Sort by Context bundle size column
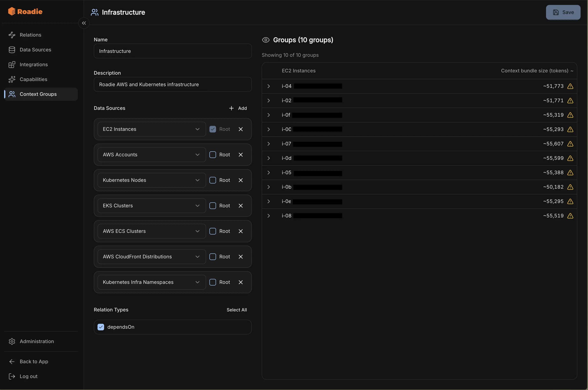This screenshot has height=390, width=588. point(537,71)
